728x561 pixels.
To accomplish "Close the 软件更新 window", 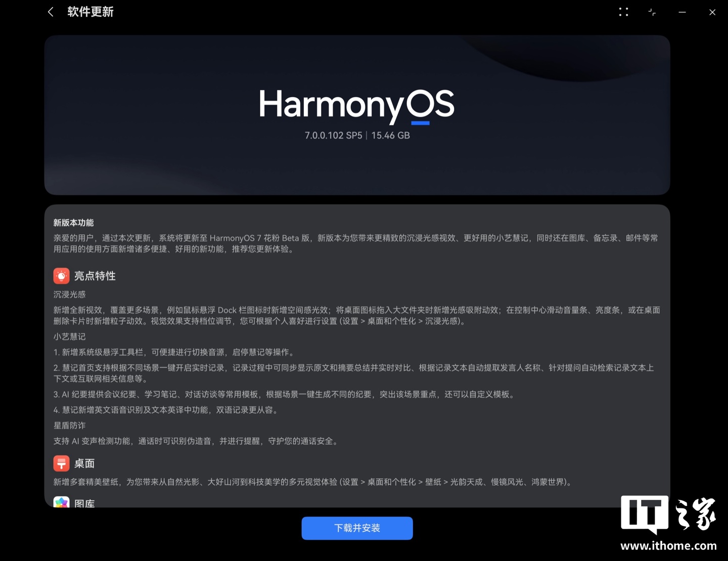I will (x=712, y=12).
